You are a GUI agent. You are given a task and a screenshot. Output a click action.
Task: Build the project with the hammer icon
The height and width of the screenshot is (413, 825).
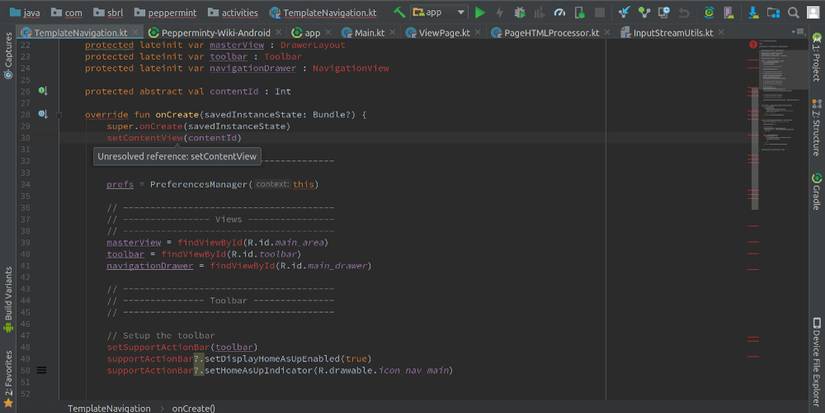click(399, 12)
